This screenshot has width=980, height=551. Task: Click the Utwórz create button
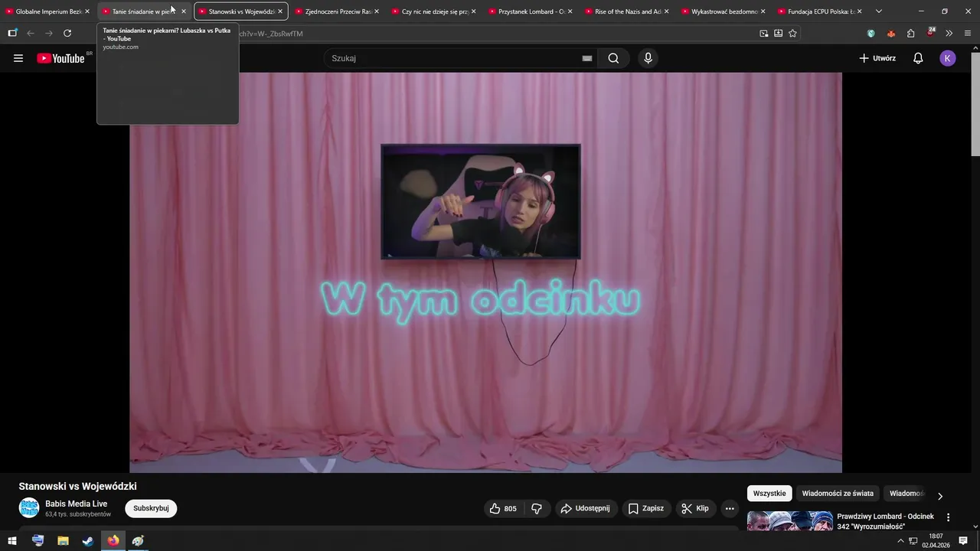coord(877,58)
